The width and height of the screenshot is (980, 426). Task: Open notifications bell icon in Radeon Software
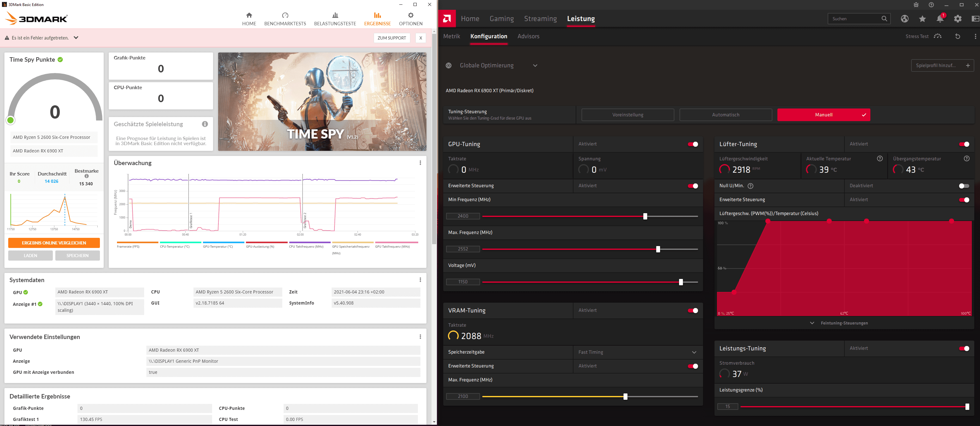pyautogui.click(x=940, y=19)
